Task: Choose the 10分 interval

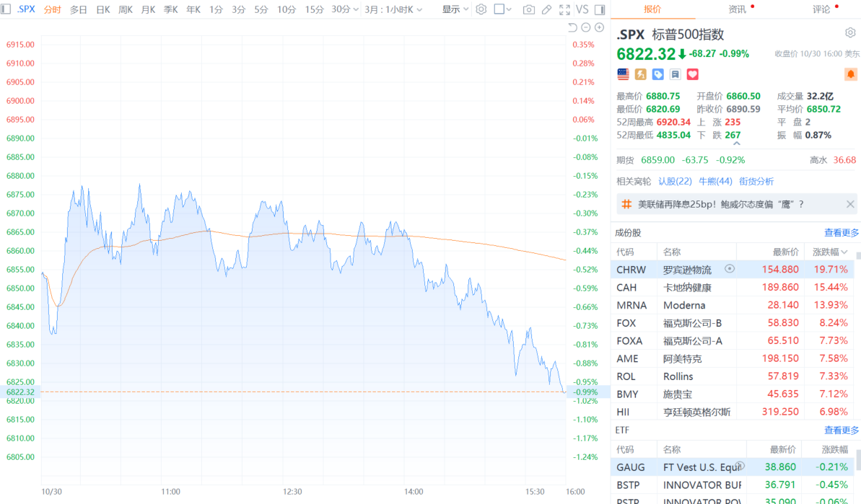Action: pos(286,9)
